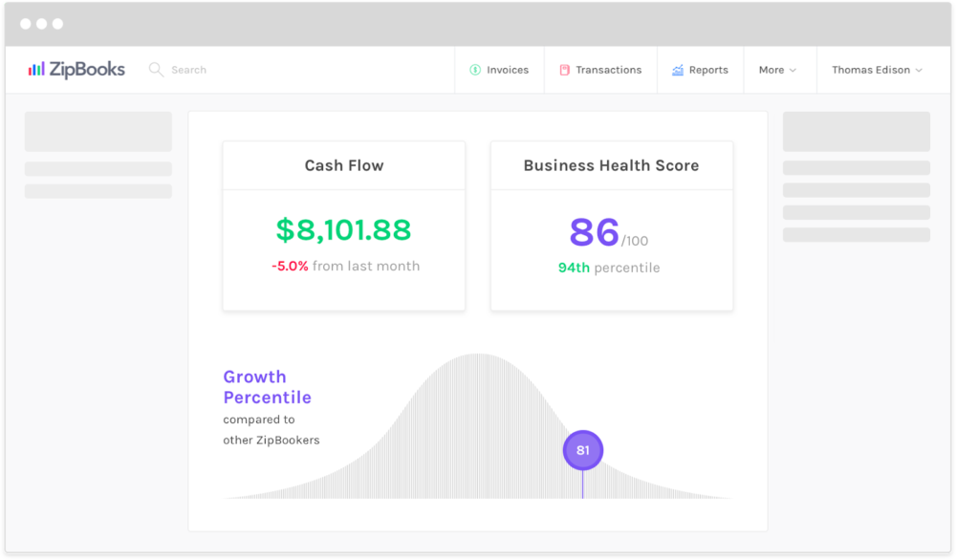Open the Invoices tab
The width and height of the screenshot is (956, 560).
499,70
